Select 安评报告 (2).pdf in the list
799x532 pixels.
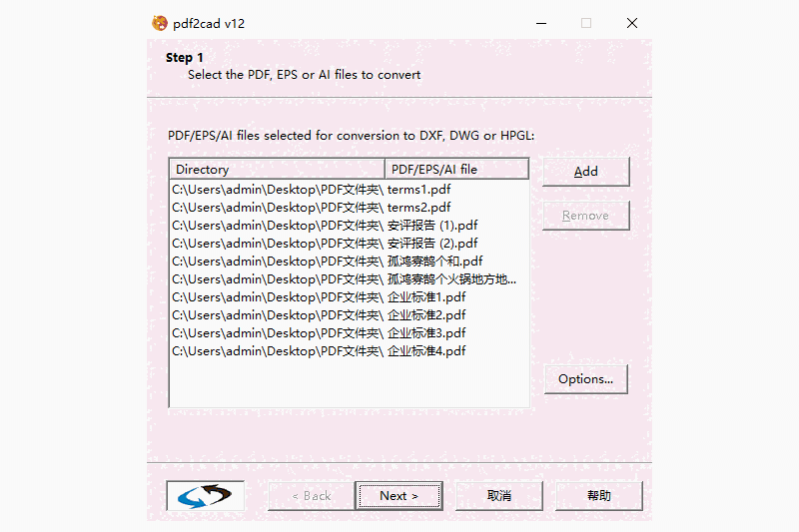(x=349, y=243)
